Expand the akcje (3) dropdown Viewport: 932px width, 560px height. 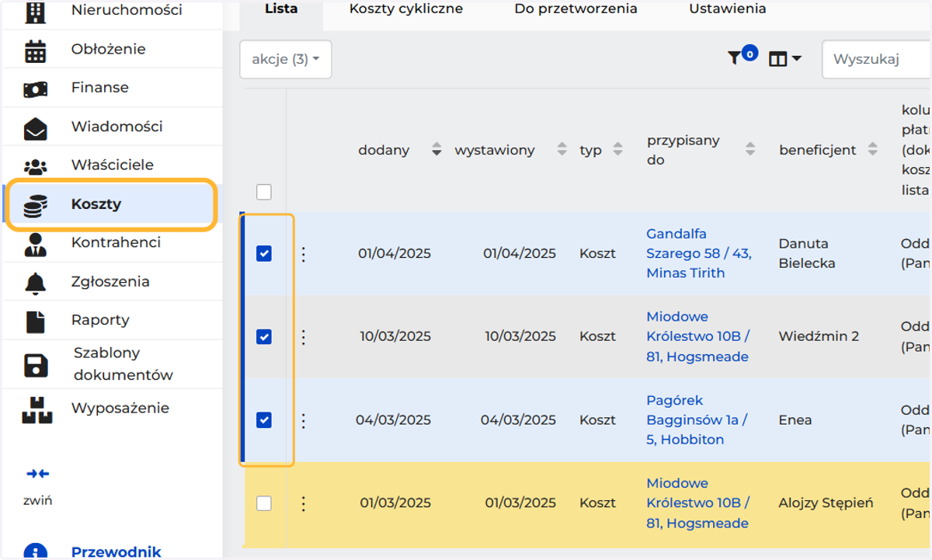tap(286, 59)
